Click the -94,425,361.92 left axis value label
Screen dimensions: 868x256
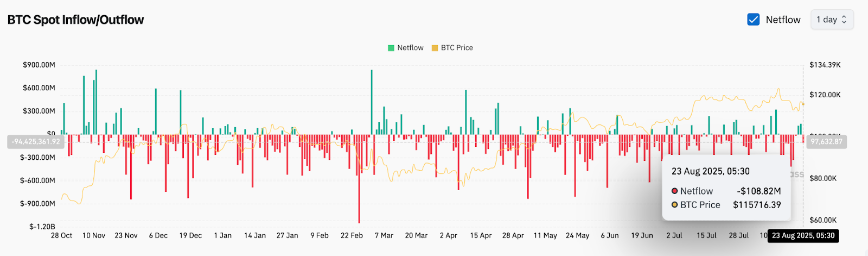click(36, 142)
